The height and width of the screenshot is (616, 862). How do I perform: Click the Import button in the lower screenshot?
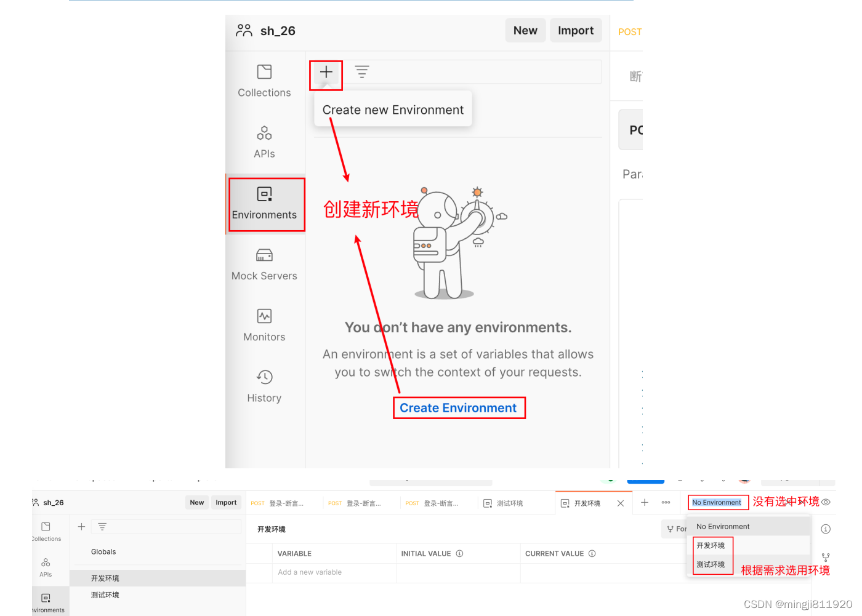pyautogui.click(x=226, y=503)
